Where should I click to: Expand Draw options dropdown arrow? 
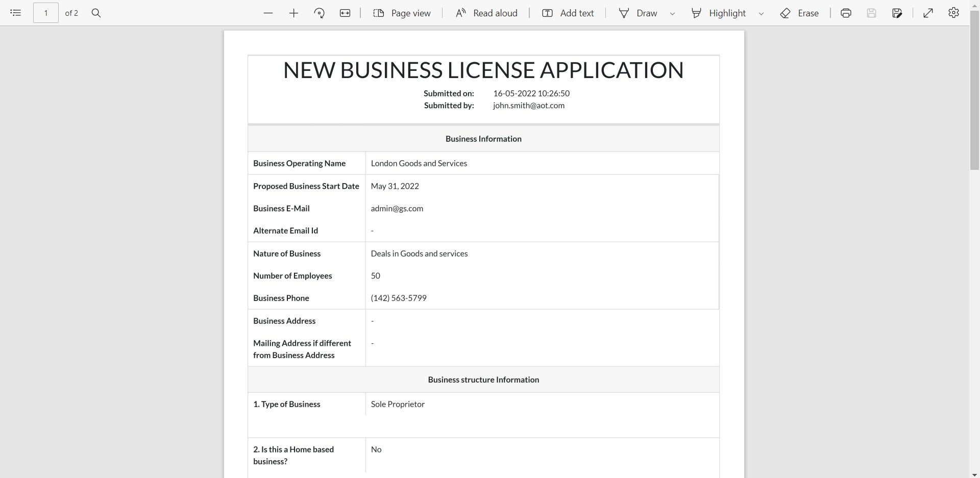[672, 14]
